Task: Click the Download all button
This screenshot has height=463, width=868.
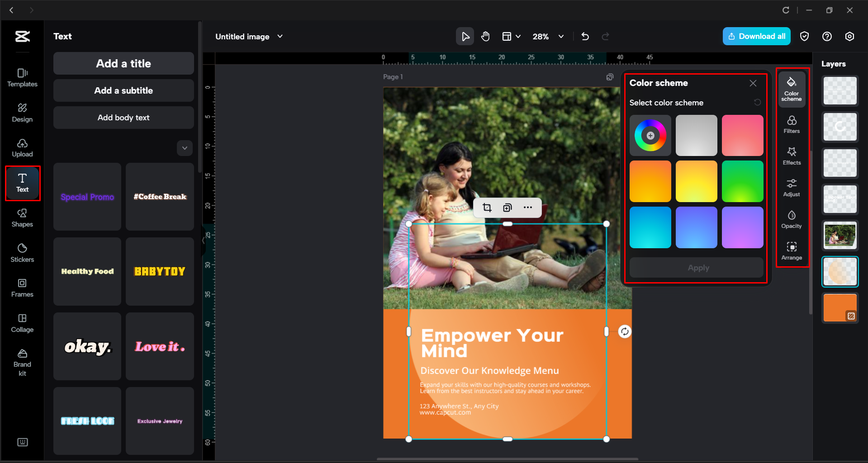Action: pyautogui.click(x=756, y=36)
